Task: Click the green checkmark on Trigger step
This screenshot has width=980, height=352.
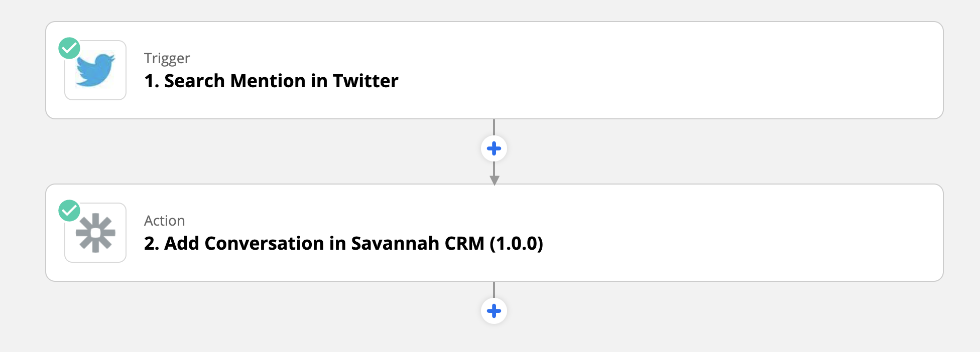Action: (x=69, y=48)
